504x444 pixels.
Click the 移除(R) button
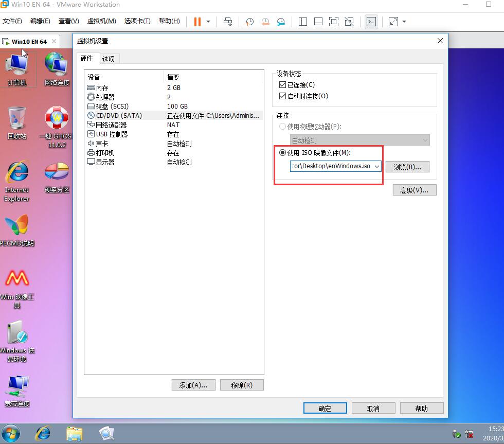tap(242, 385)
